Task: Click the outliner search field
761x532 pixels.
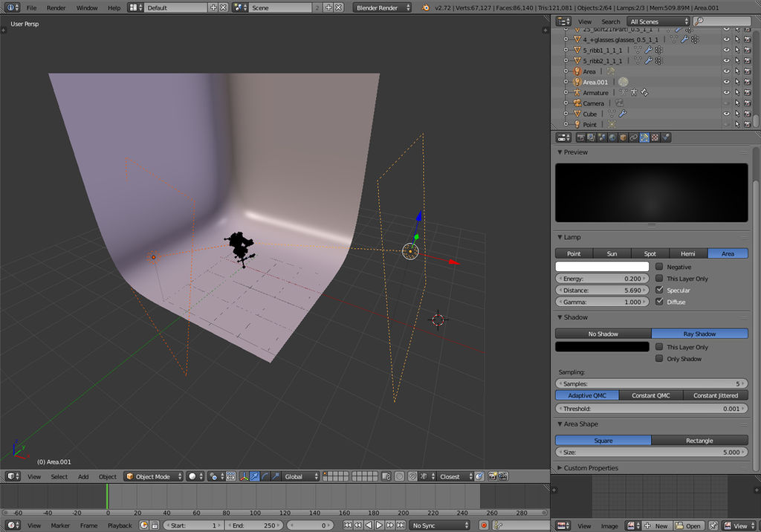Action: [722, 22]
